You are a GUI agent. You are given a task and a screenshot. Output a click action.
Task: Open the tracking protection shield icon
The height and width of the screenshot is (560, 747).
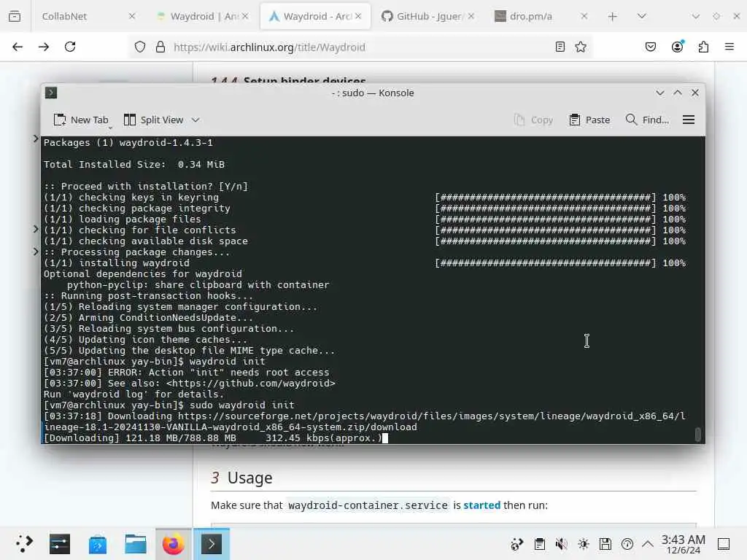point(139,47)
